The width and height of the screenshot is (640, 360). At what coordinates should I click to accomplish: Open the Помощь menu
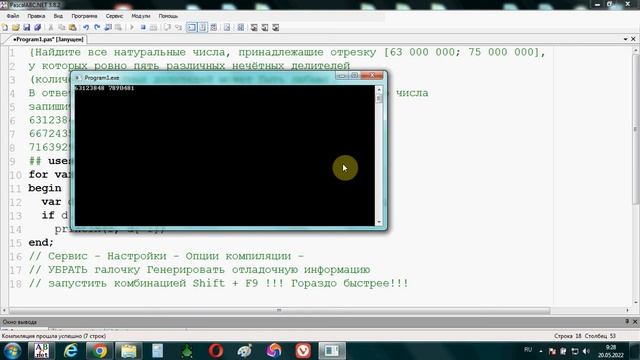click(x=168, y=16)
